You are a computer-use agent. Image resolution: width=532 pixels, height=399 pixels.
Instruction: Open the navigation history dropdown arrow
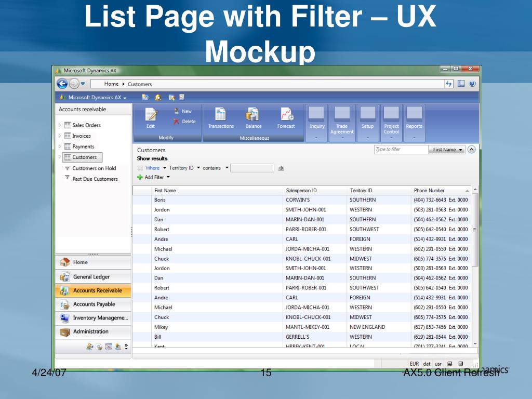click(83, 84)
